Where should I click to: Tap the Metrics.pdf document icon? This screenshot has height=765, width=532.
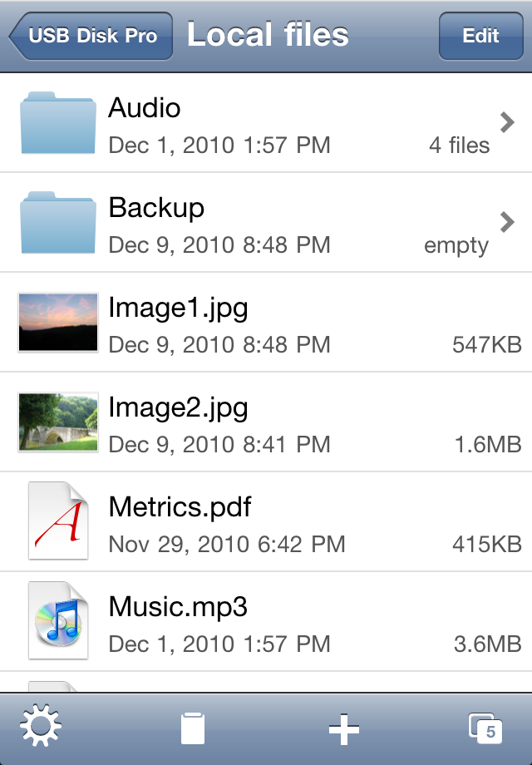(x=58, y=521)
